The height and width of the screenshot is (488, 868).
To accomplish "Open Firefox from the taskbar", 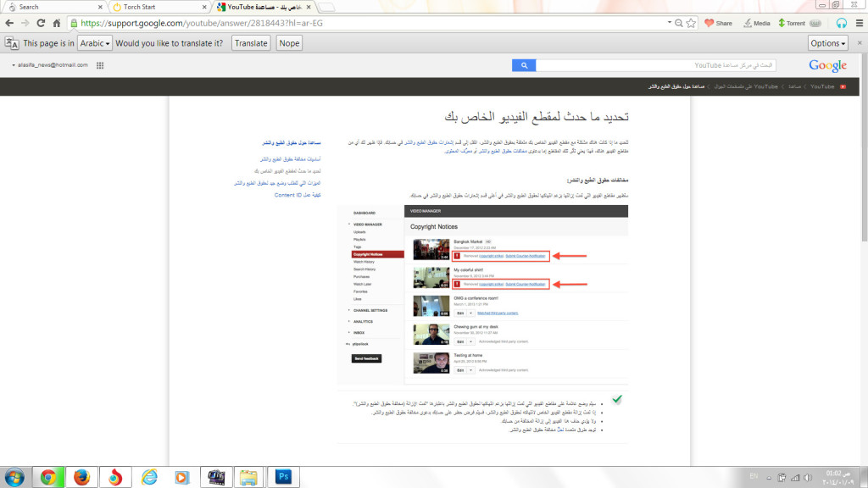I will pos(82,477).
